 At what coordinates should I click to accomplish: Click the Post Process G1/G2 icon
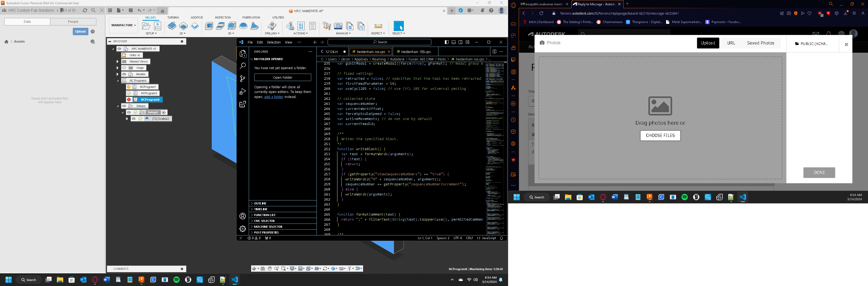click(x=301, y=26)
